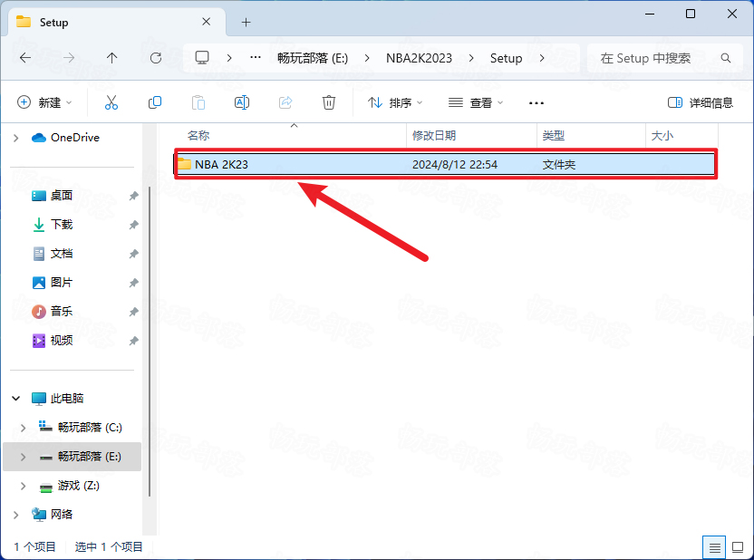Open 音乐 in quick access
Viewport: 754px width, 560px height.
pos(52,312)
